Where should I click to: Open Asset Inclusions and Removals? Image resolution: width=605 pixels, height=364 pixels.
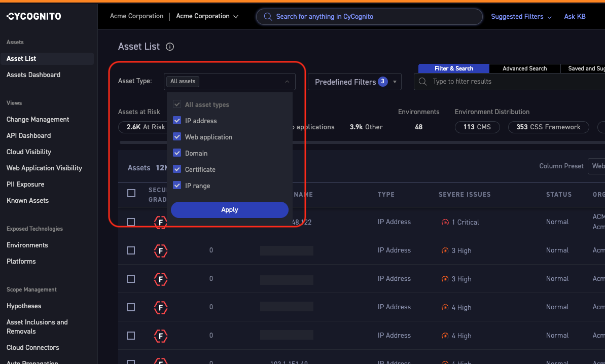coord(37,326)
